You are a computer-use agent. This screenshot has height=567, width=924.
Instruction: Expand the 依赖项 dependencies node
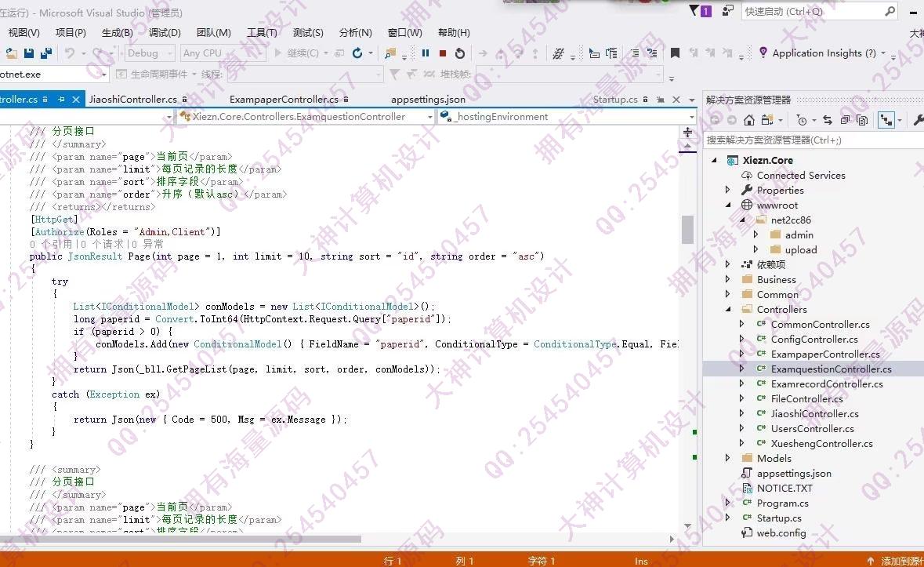click(x=728, y=264)
